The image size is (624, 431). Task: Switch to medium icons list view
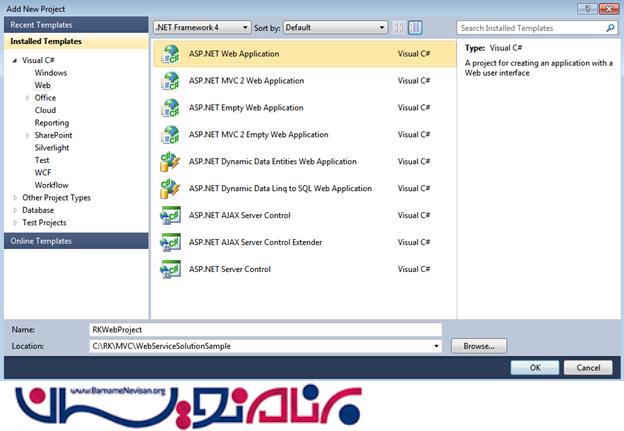pyautogui.click(x=415, y=27)
